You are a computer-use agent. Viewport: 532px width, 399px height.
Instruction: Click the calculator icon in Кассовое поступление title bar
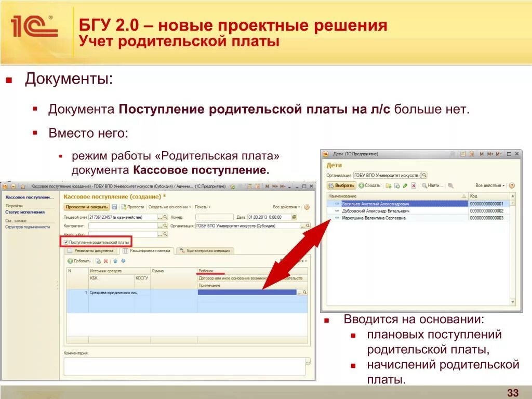249,187
